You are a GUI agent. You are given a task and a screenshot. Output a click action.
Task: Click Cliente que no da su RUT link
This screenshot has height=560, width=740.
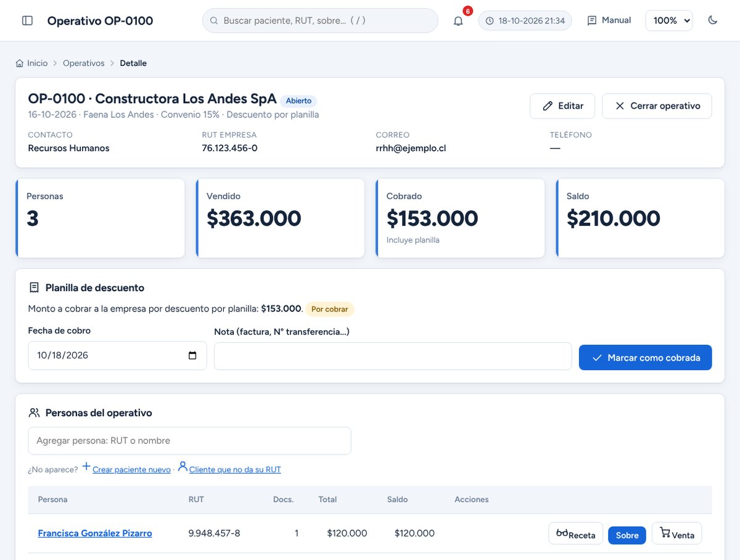click(x=235, y=469)
